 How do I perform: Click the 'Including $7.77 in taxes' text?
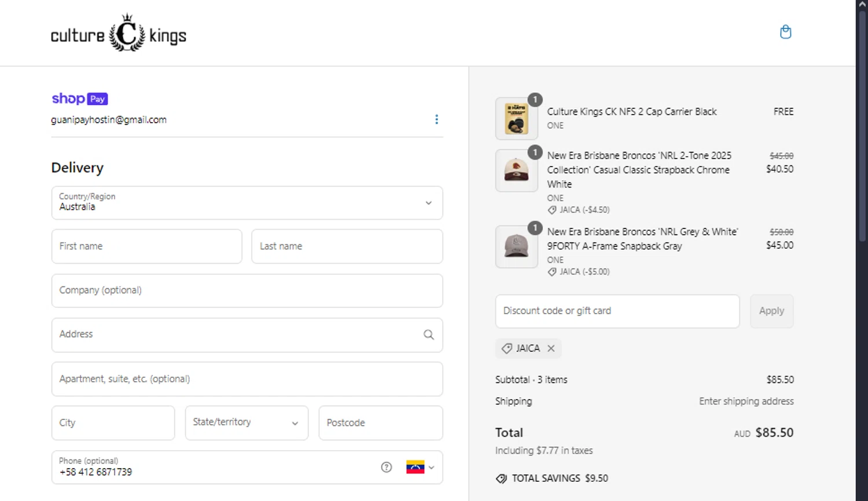544,451
